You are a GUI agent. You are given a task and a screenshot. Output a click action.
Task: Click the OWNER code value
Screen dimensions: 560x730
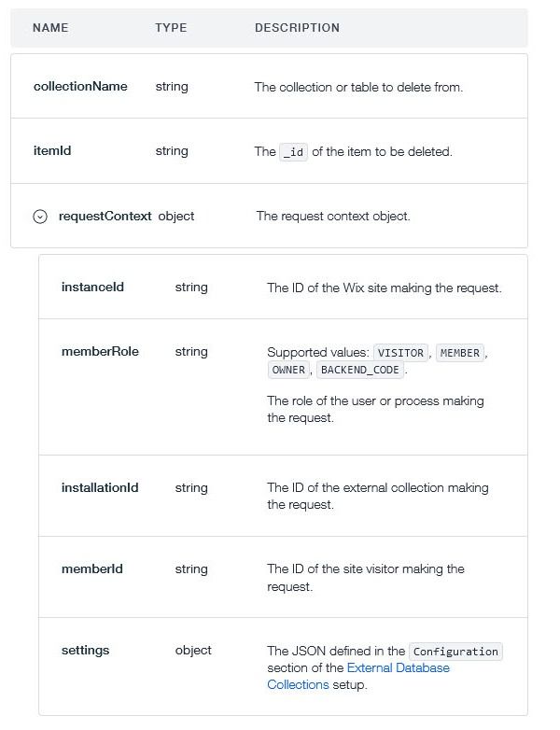(288, 370)
